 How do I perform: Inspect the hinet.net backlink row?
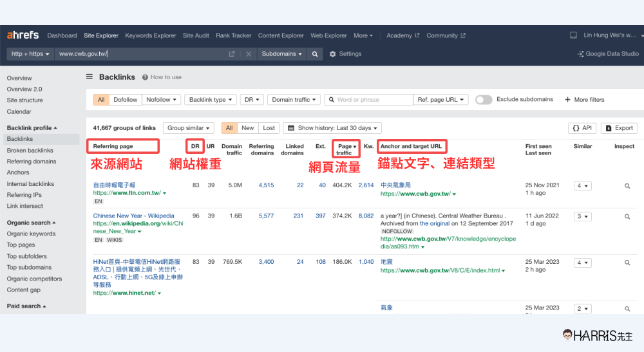point(627,263)
